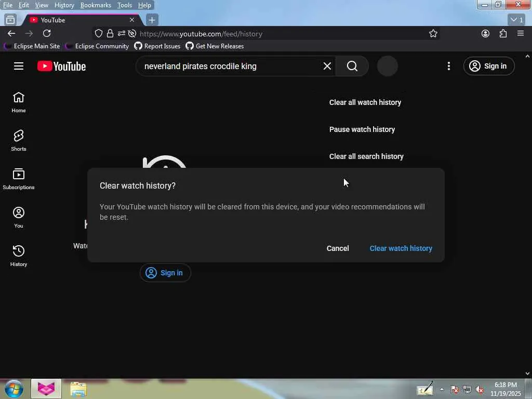Open Eclipse Community bookmark

[97, 46]
